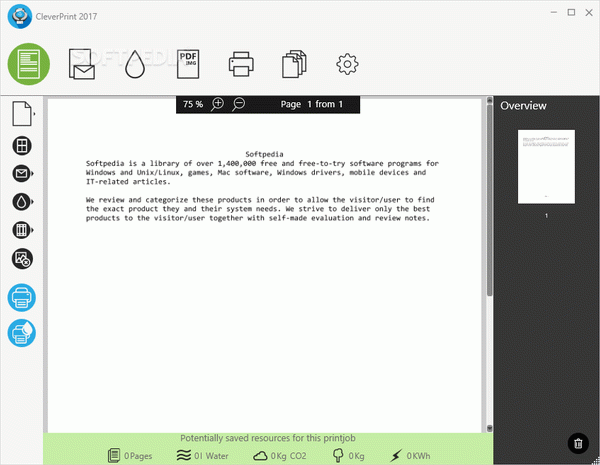Click the Softpedia document title
This screenshot has width=600, height=465.
[264, 154]
